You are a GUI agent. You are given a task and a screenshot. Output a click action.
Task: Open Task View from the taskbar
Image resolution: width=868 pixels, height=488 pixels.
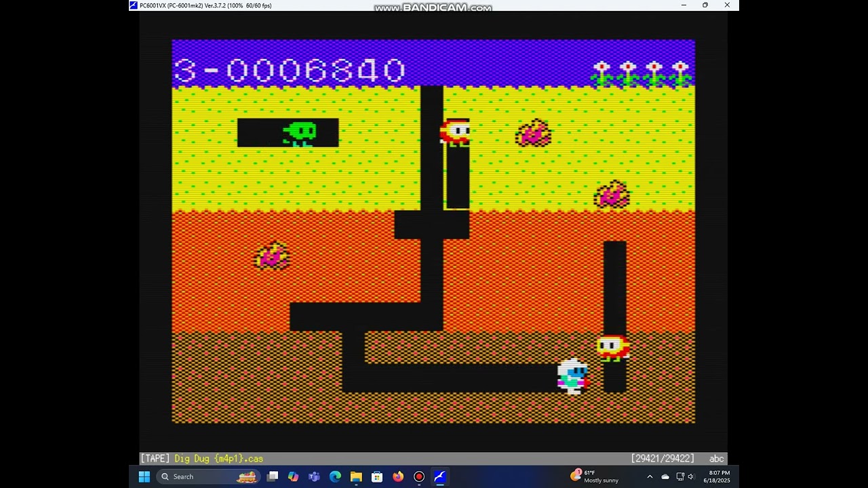click(x=272, y=476)
